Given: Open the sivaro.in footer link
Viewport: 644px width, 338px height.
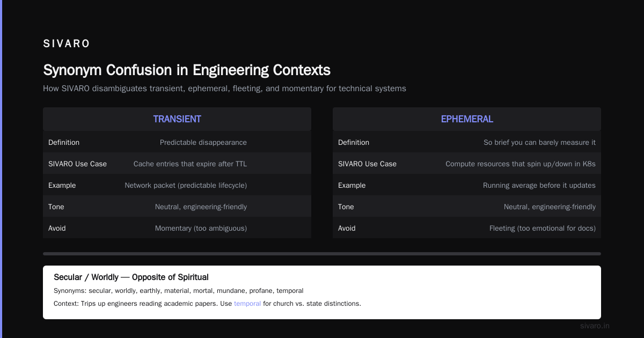Looking at the screenshot, I should 595,326.
